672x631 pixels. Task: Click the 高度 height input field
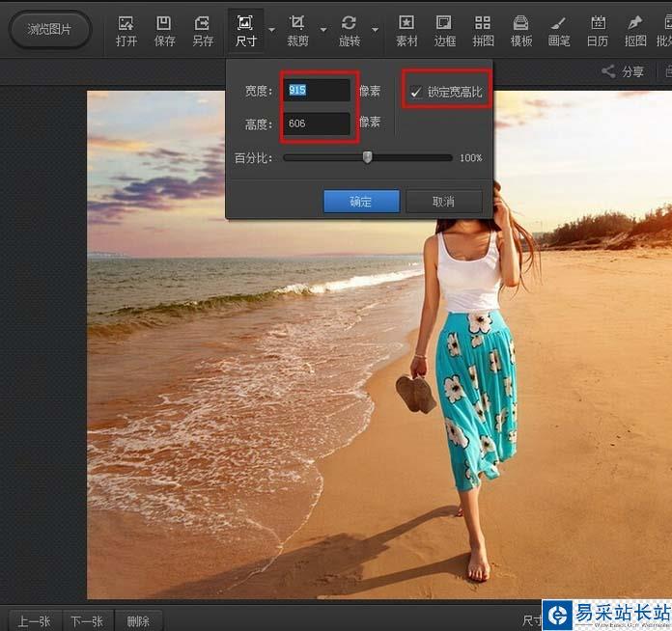click(317, 123)
